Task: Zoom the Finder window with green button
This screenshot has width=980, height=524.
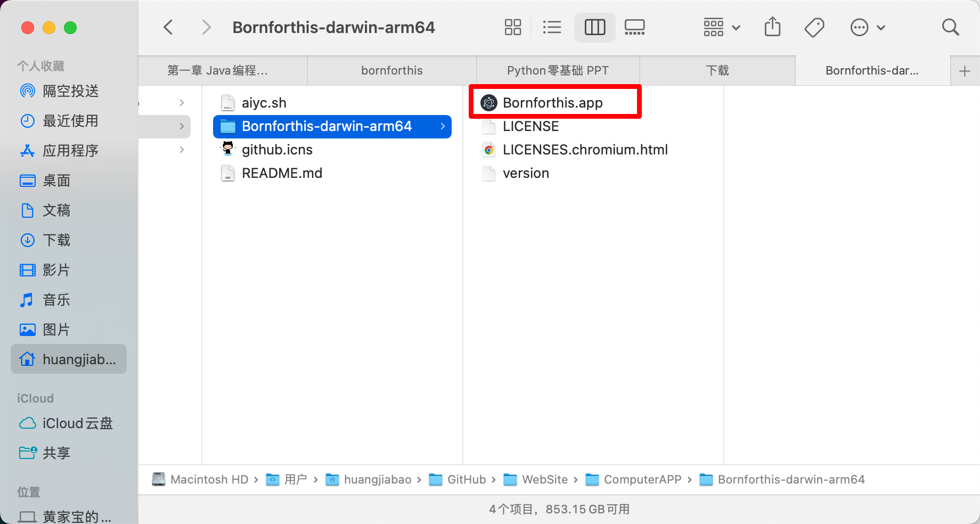Action: pos(70,28)
